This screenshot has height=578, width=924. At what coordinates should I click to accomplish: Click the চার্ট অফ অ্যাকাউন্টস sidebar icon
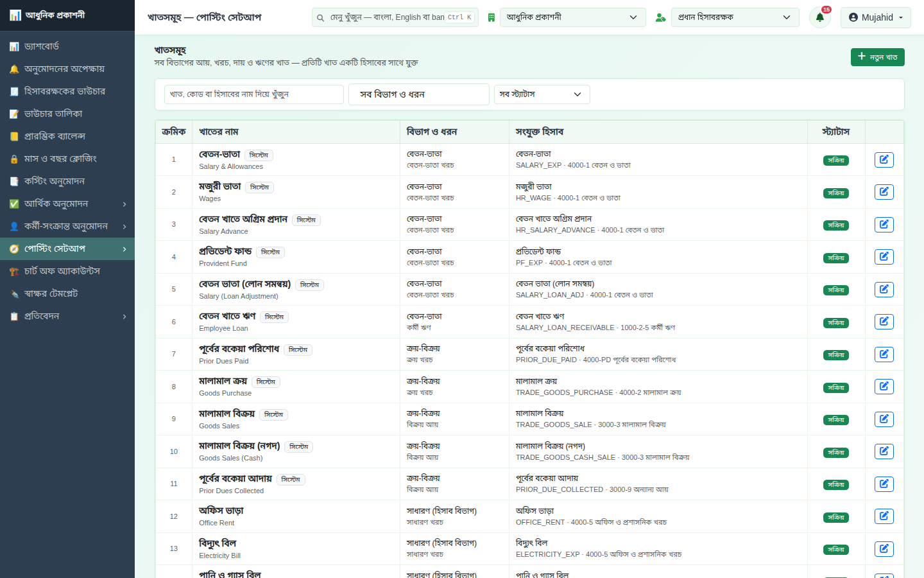click(x=14, y=271)
